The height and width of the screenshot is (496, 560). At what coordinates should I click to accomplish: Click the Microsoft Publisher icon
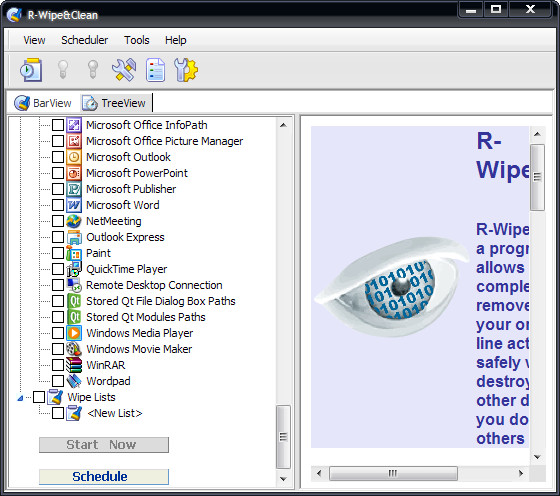pos(74,189)
